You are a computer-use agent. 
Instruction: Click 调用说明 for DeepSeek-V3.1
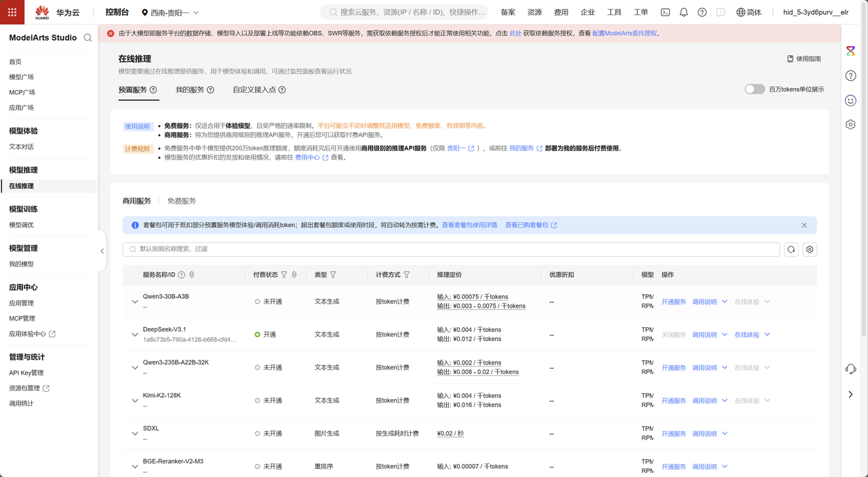[x=704, y=335]
